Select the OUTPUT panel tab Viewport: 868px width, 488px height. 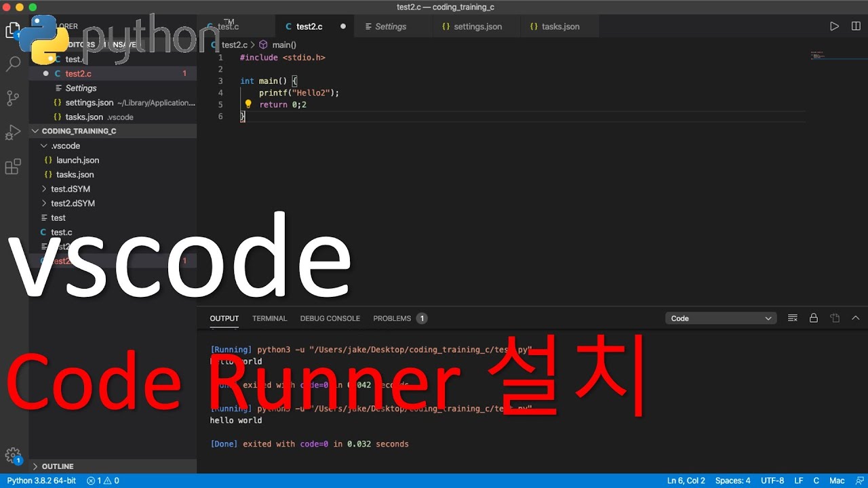(224, 318)
